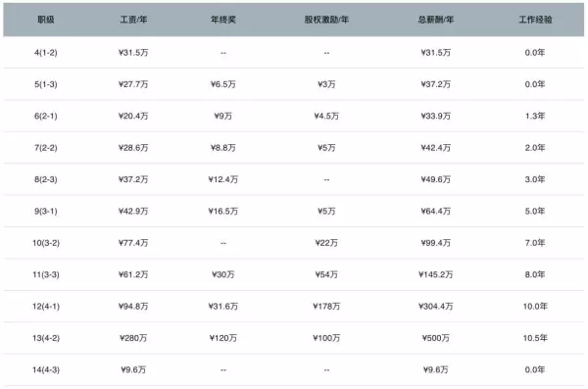Click total pay ¥37.2万 in row 5(1-3)
This screenshot has width=588, height=389.
(436, 84)
